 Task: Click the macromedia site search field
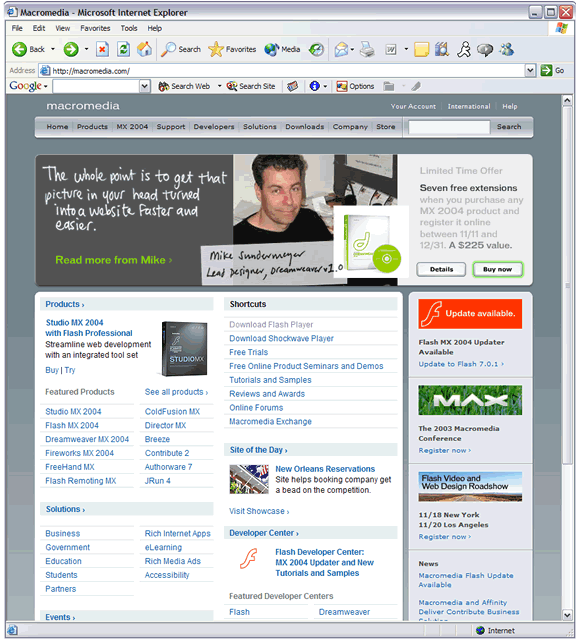point(449,127)
